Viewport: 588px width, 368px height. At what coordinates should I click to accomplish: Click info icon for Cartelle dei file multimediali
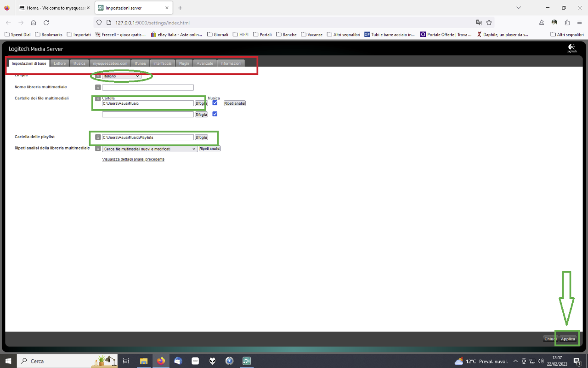pos(98,99)
